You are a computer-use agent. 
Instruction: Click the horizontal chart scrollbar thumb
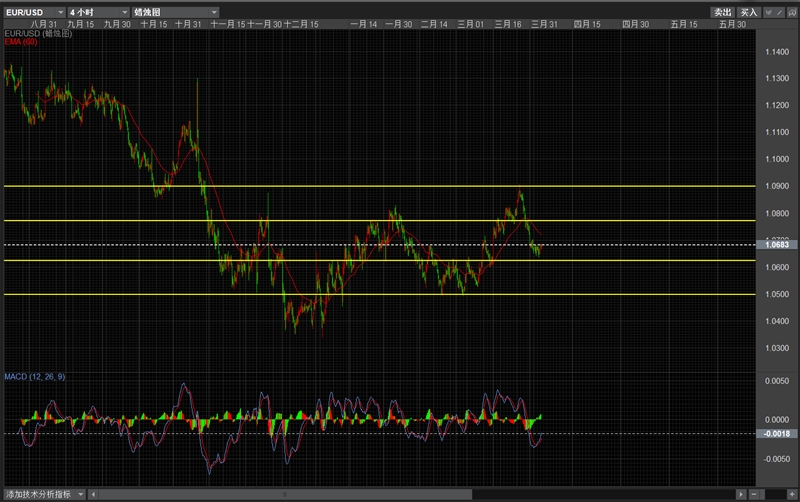click(285, 494)
